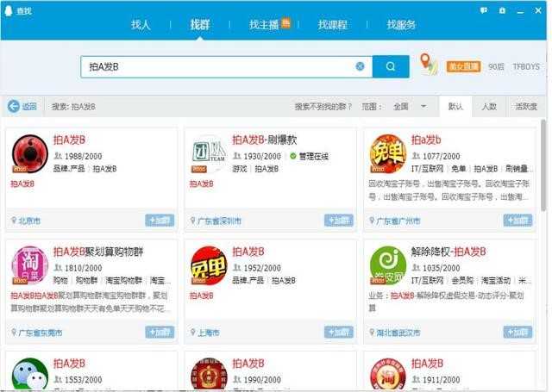Open the 拍A发B title with 1553/2000 members
The height and width of the screenshot is (392, 552).
click(69, 364)
